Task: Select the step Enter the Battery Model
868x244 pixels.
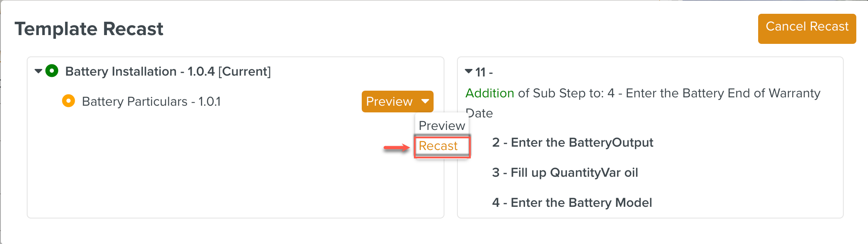Action: 571,203
